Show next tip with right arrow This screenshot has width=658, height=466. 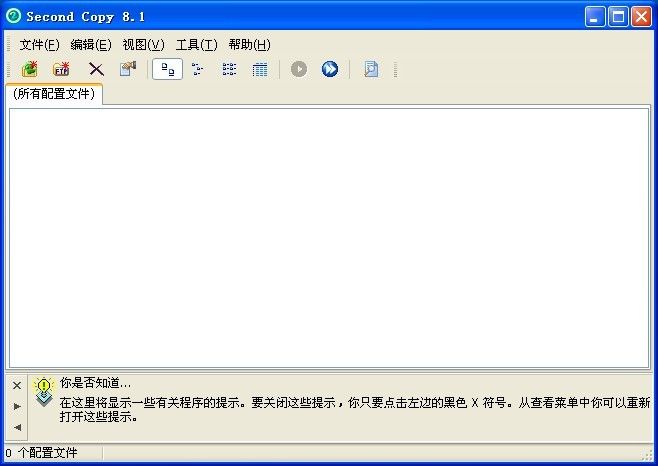click(x=17, y=406)
